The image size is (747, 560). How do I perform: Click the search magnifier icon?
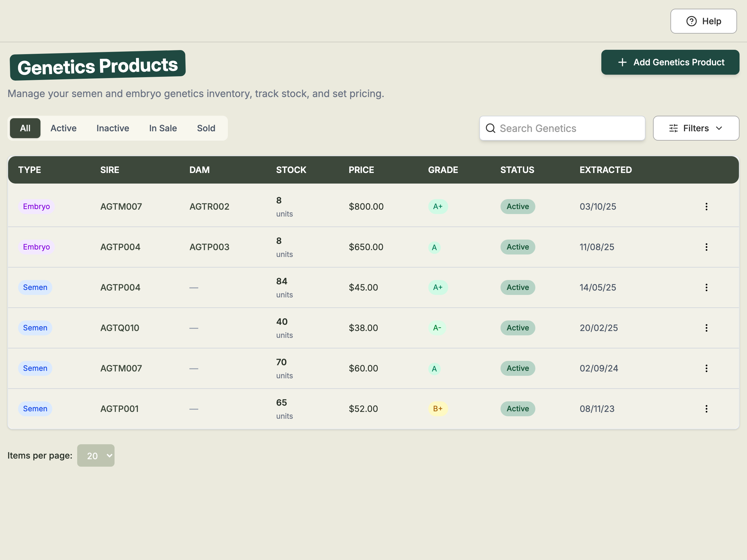(490, 128)
